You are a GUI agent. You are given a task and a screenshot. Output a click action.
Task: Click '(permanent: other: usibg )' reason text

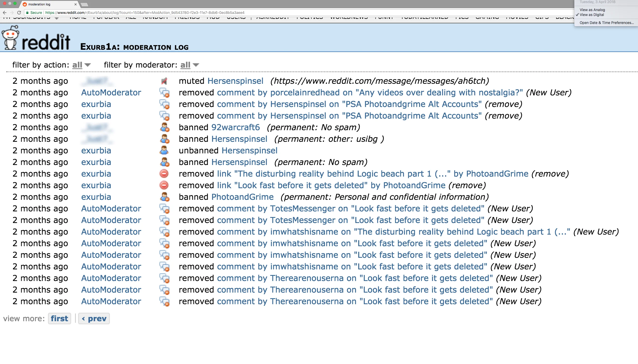point(329,139)
